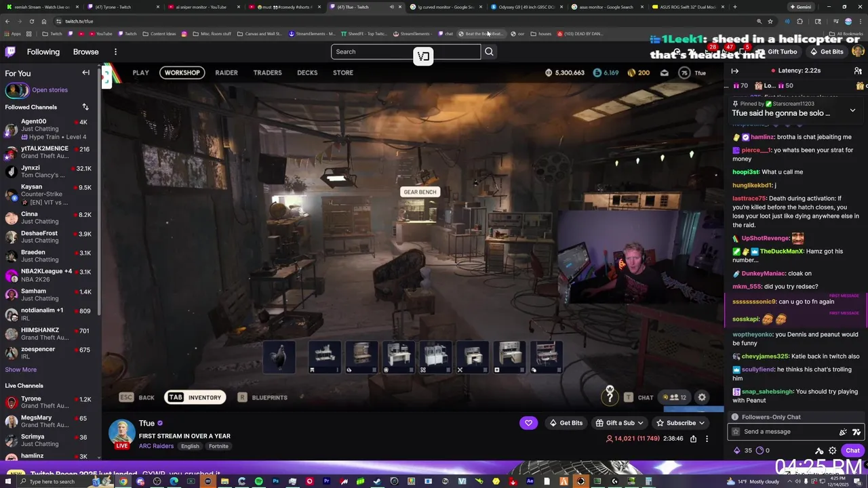
Task: Open the bits balance showing 35
Action: (x=743, y=451)
